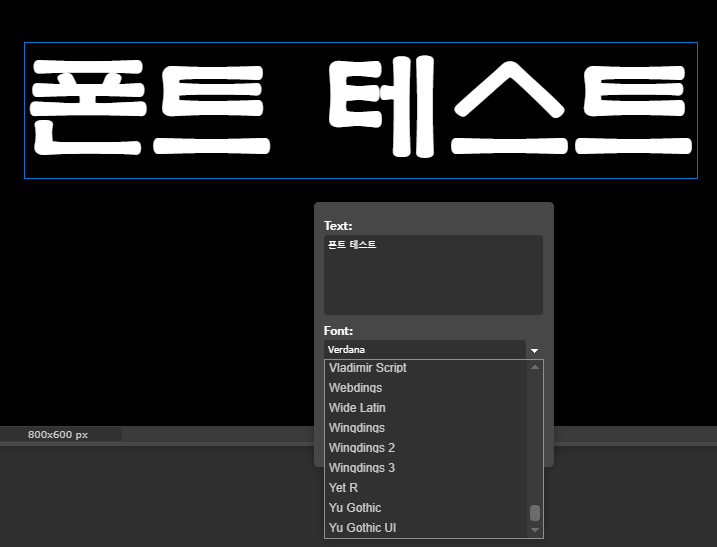Image resolution: width=717 pixels, height=547 pixels.
Task: Click the font list scrollbar thumb
Action: [535, 513]
